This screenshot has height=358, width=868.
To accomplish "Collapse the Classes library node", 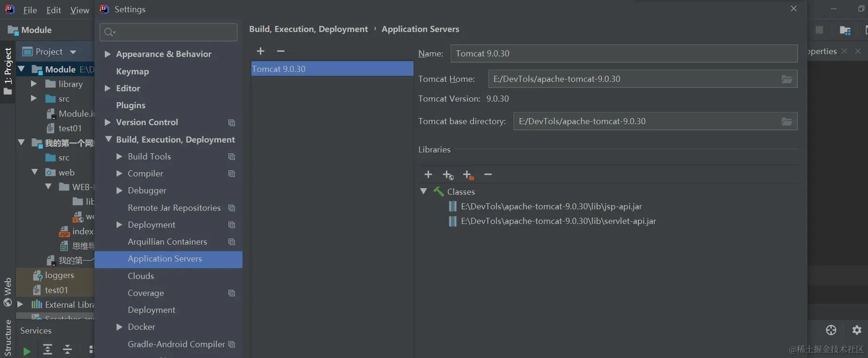I will [423, 191].
